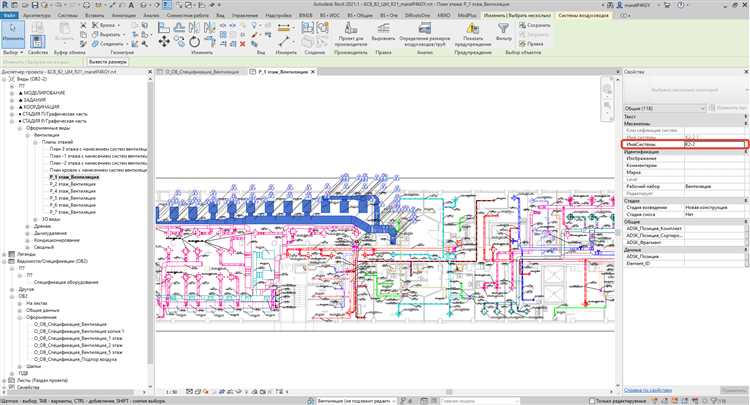Close the Р_1 этаж_Вентиляция view tab
750x405 pixels.
313,72
